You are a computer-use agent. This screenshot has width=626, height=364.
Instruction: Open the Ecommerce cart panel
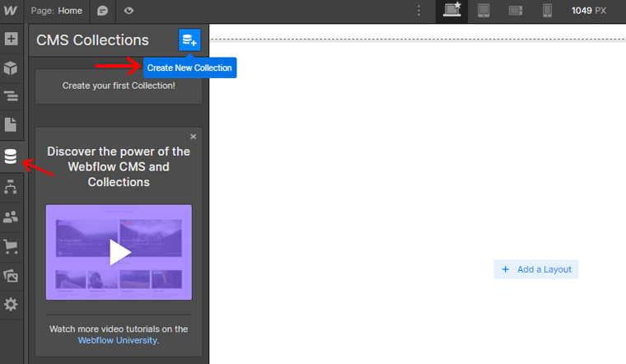11,245
